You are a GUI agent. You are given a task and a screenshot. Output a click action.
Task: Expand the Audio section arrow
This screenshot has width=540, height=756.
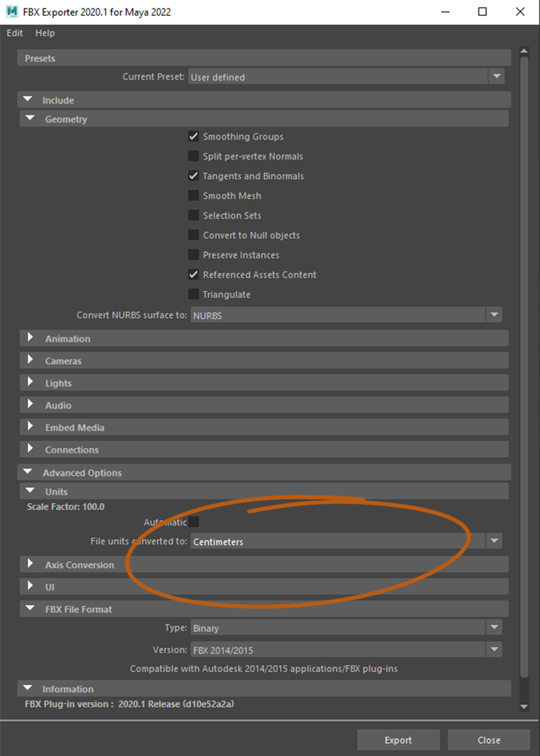(30, 405)
